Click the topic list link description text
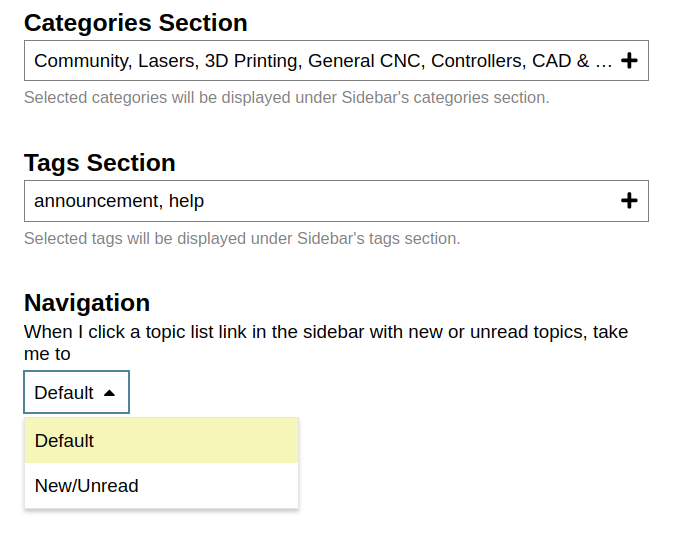Viewport: 675px width, 538px height. pos(326,343)
